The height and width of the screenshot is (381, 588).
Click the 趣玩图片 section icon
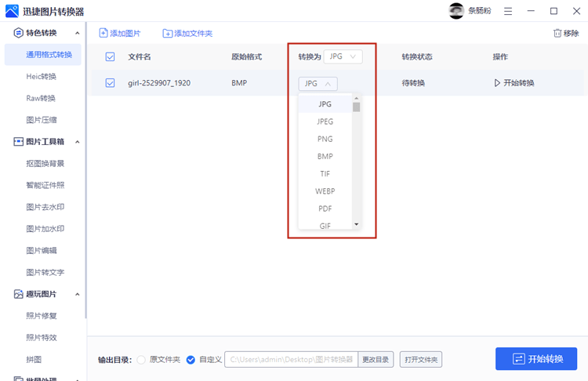(x=18, y=294)
